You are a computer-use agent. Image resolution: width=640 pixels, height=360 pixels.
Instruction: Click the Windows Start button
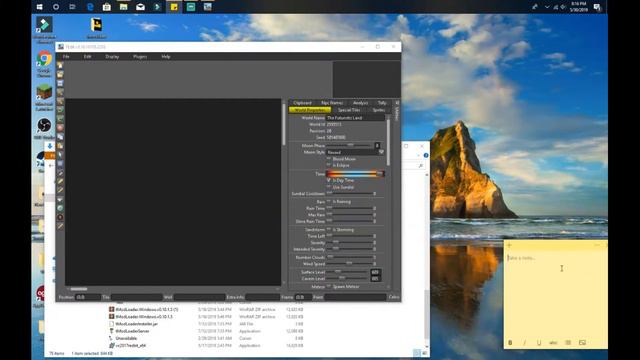(x=40, y=7)
